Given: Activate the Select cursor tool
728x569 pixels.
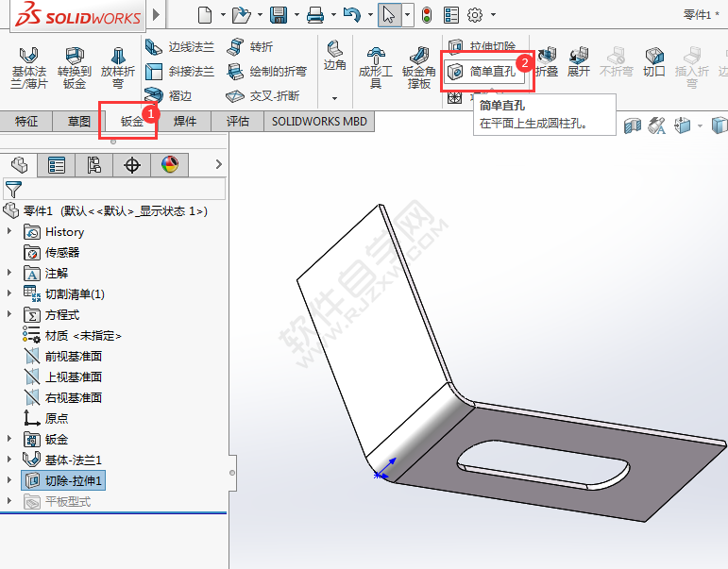Looking at the screenshot, I should pos(390,15).
